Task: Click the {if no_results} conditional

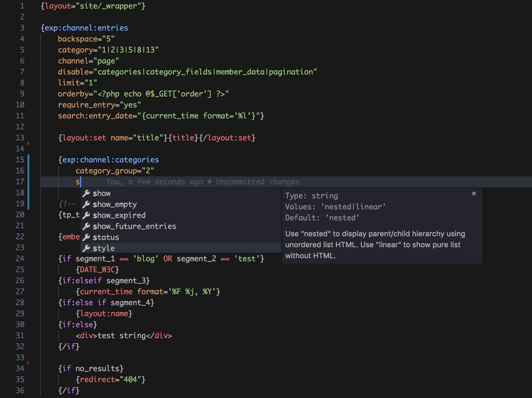Action: coord(91,368)
